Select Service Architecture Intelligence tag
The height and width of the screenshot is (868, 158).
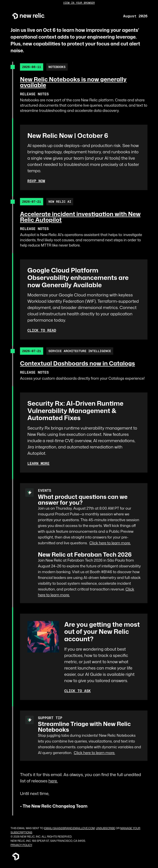[x=79, y=351]
